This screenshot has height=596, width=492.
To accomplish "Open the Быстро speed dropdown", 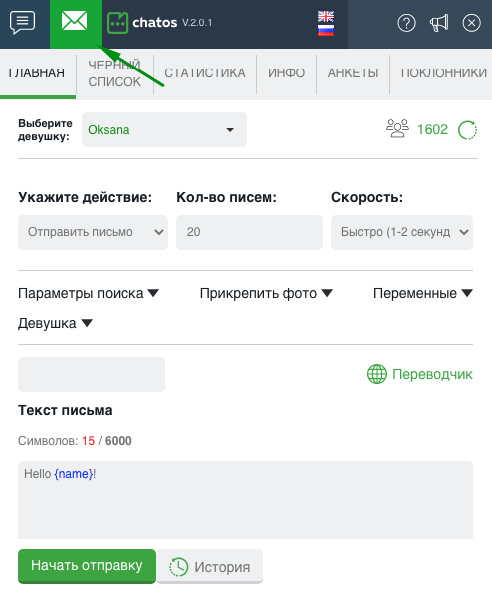I will 402,232.
